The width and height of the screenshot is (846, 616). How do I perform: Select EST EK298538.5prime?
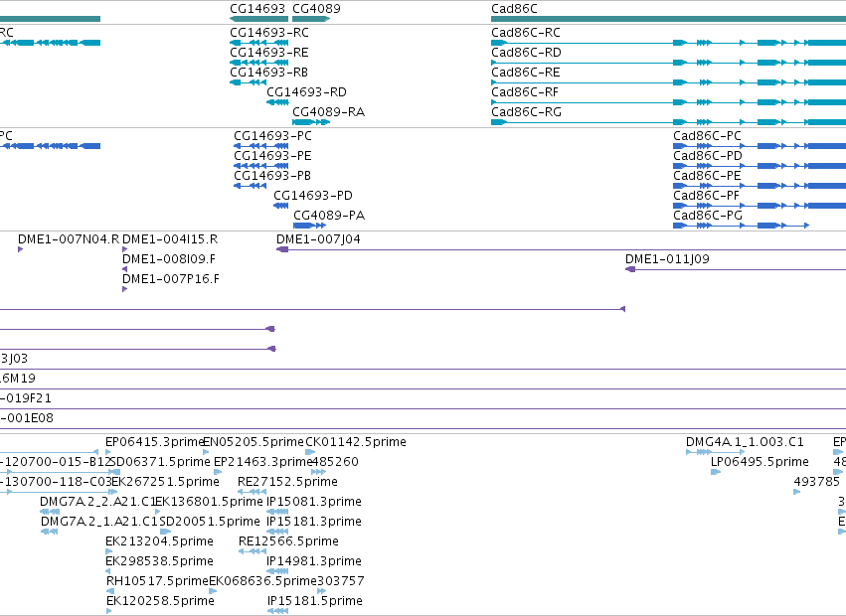[160, 562]
